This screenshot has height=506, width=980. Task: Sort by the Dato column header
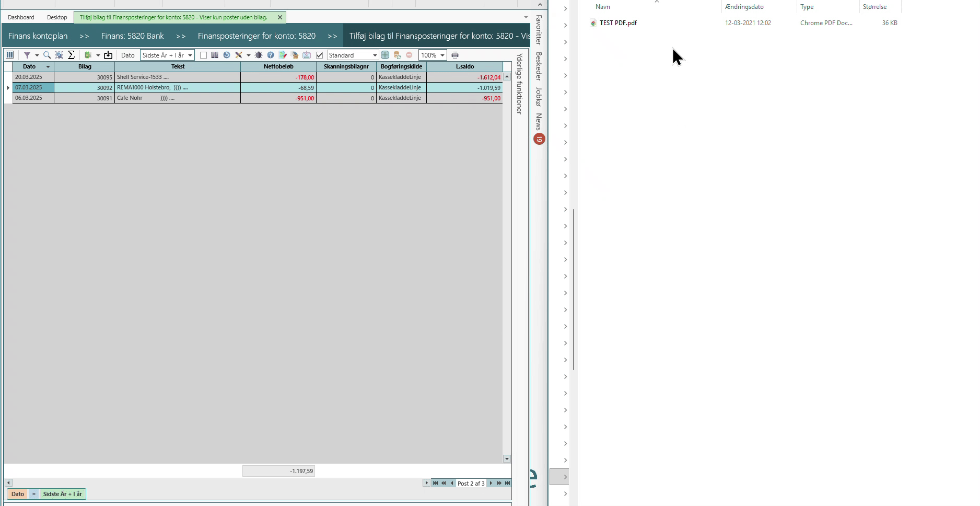[29, 66]
